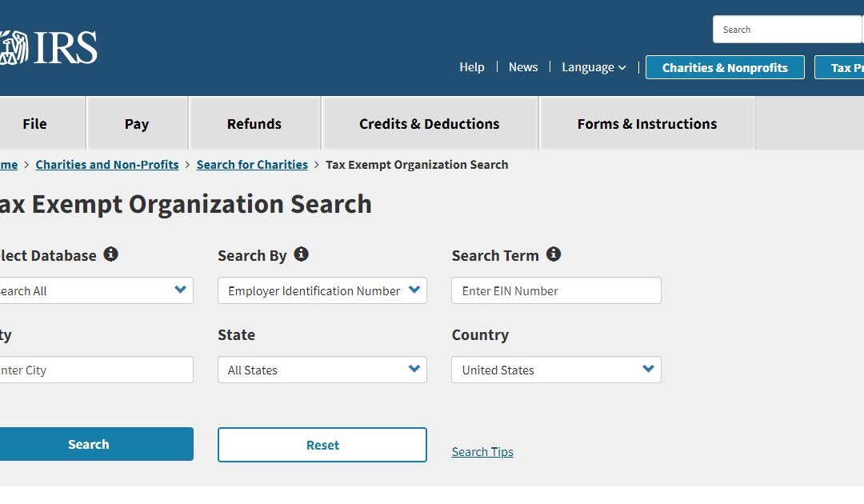864x504 pixels.
Task: Open Search By info icon
Action: 301,254
